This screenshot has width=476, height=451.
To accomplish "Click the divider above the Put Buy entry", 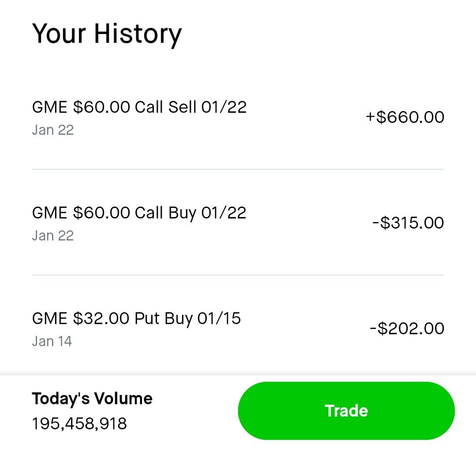I will tap(238, 275).
